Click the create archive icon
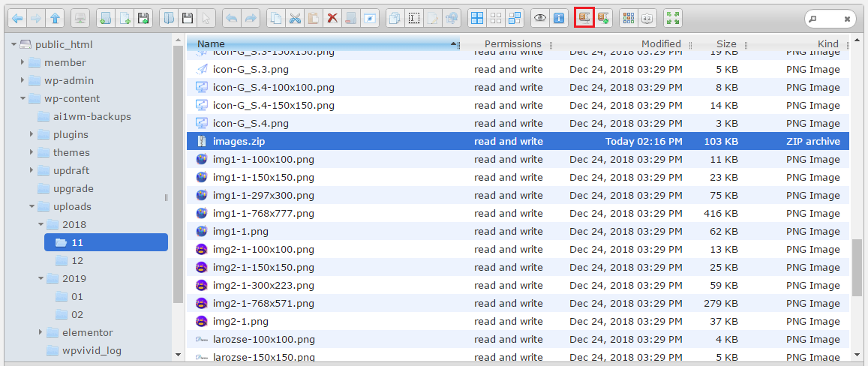 point(603,18)
